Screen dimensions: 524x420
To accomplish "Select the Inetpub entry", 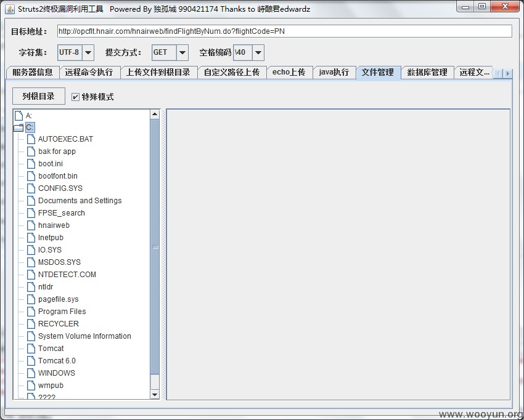I will coord(51,238).
